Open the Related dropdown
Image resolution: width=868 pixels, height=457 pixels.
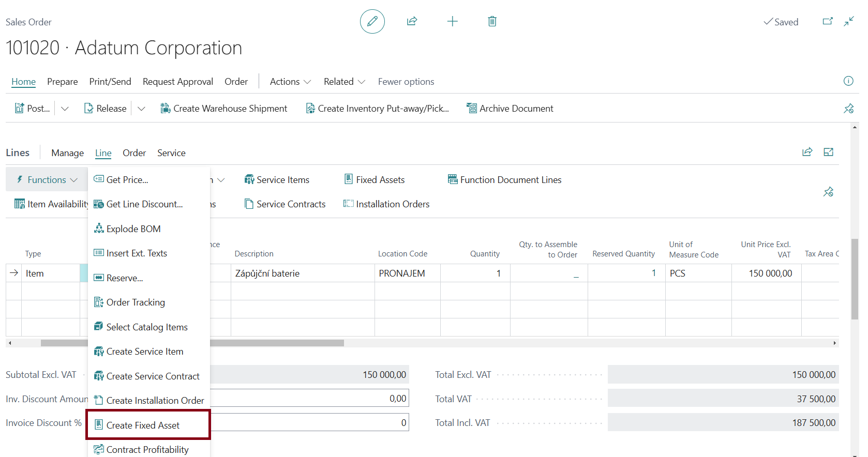(345, 82)
